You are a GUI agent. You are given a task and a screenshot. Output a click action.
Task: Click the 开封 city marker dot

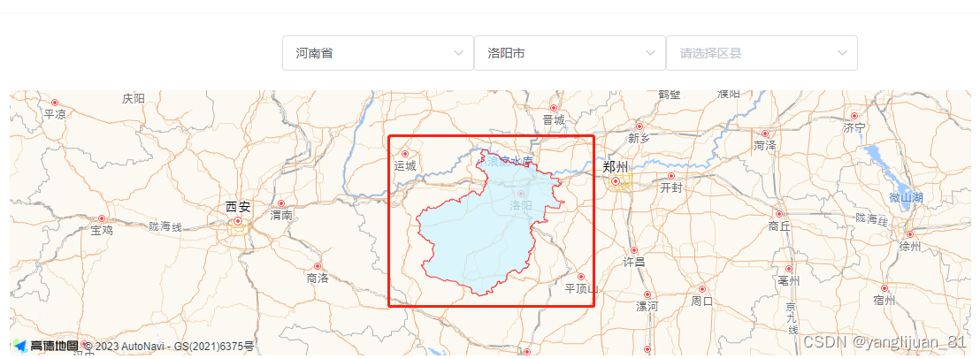(671, 176)
